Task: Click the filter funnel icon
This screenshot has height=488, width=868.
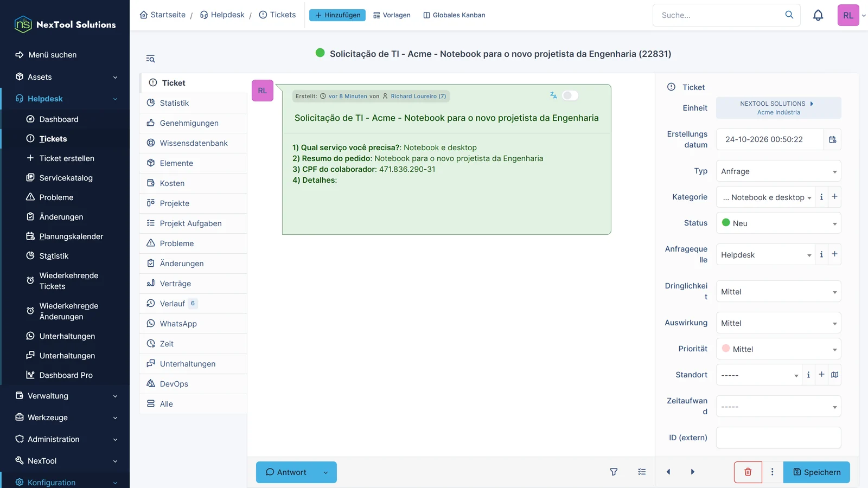Action: click(x=614, y=472)
